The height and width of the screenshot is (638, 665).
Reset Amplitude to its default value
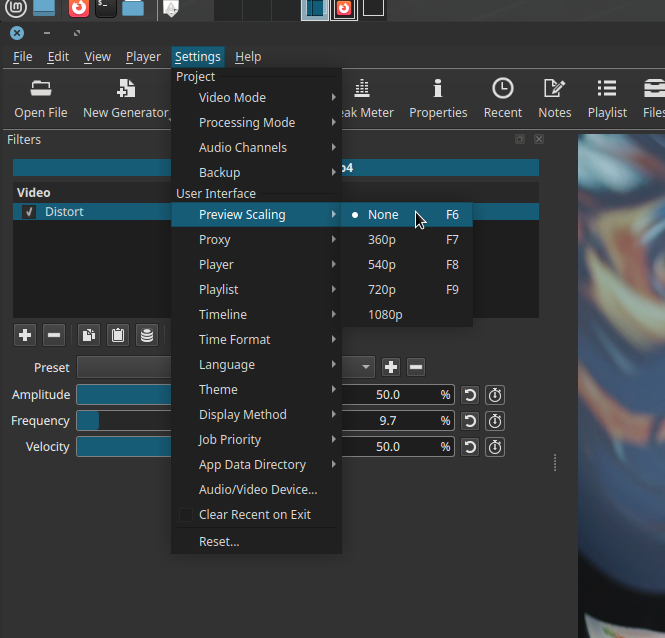[469, 395]
